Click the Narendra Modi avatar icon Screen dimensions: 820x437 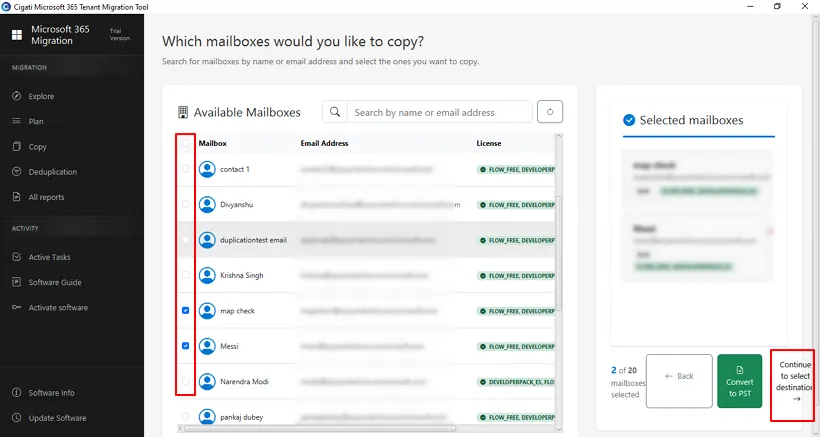tap(207, 382)
